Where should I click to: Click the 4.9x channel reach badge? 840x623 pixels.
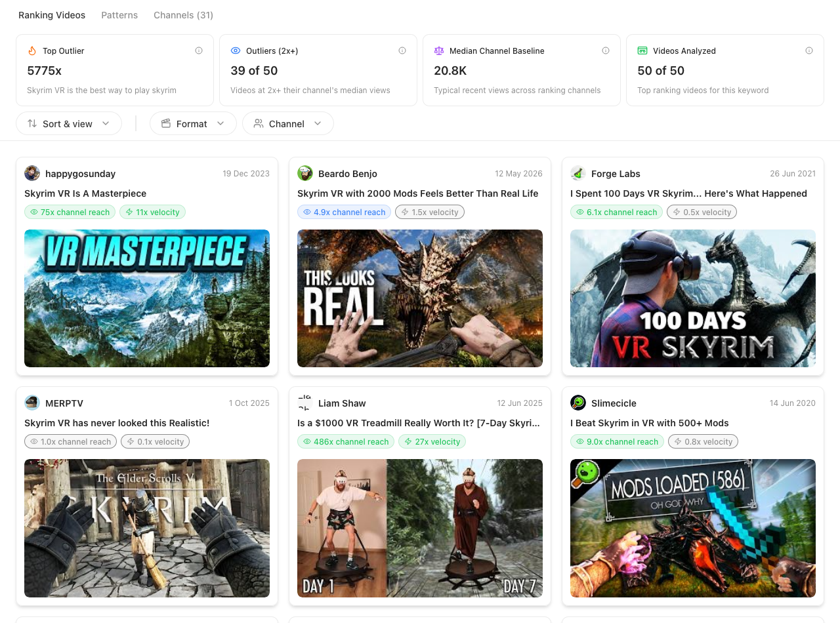pos(344,212)
